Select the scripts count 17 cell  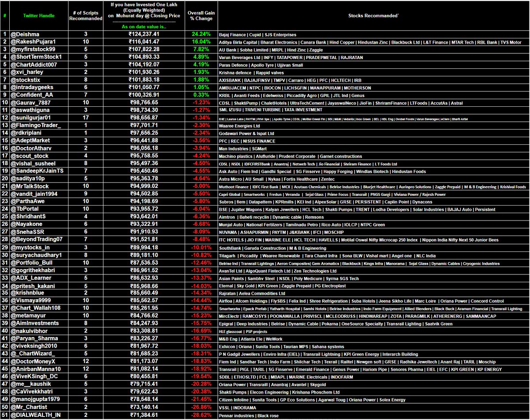(85, 118)
